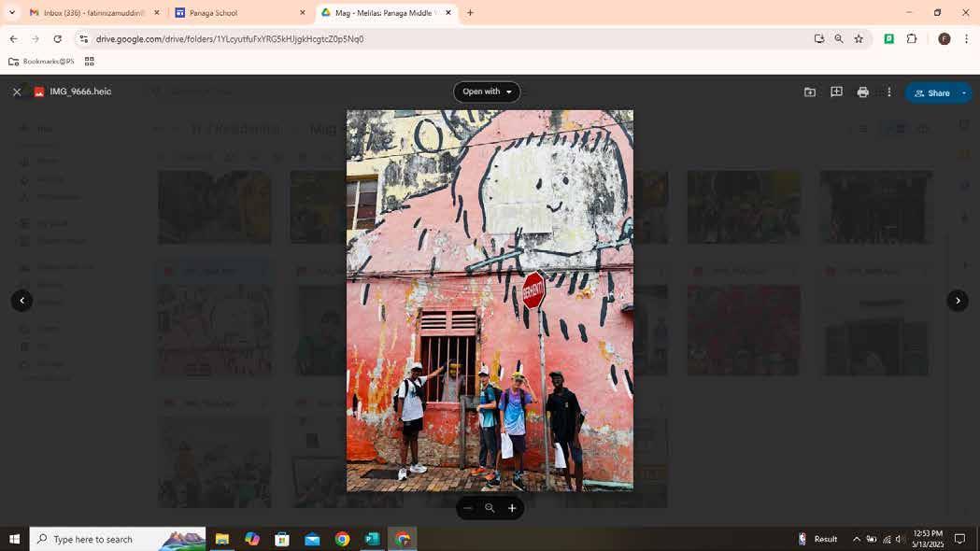The image size is (980, 551).
Task: Select the Mag Google Drive tab
Action: (386, 12)
